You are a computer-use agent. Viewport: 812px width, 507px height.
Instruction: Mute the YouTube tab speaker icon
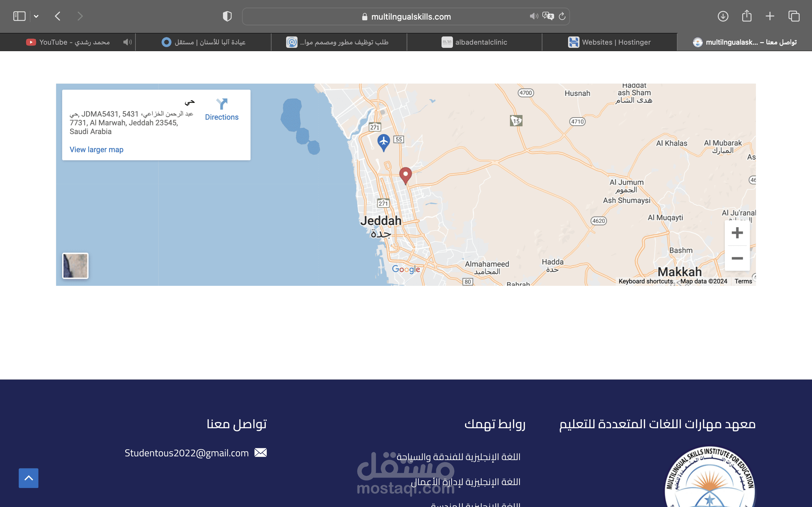[127, 42]
